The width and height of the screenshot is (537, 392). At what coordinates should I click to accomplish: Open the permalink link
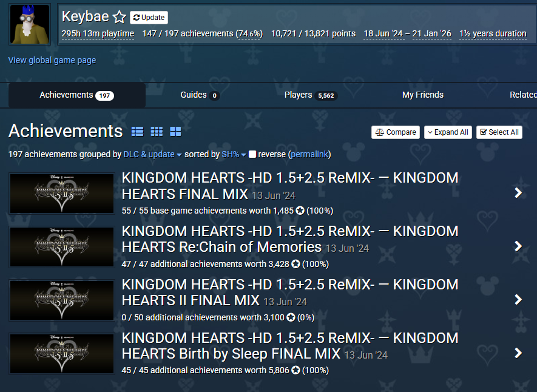coord(309,154)
